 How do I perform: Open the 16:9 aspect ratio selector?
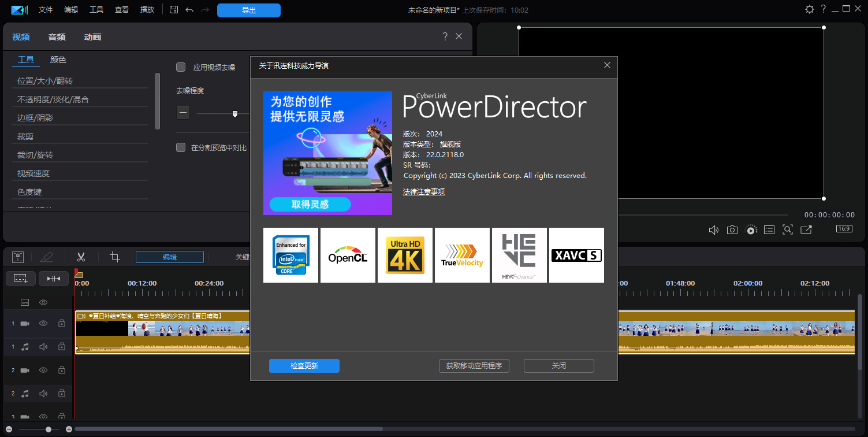pyautogui.click(x=844, y=229)
